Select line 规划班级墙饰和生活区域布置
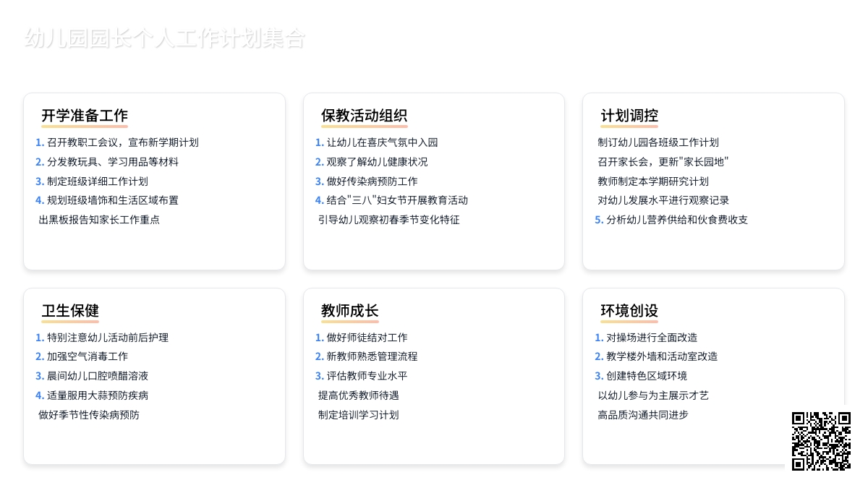Screen dimensions: 868x488 click(112, 200)
